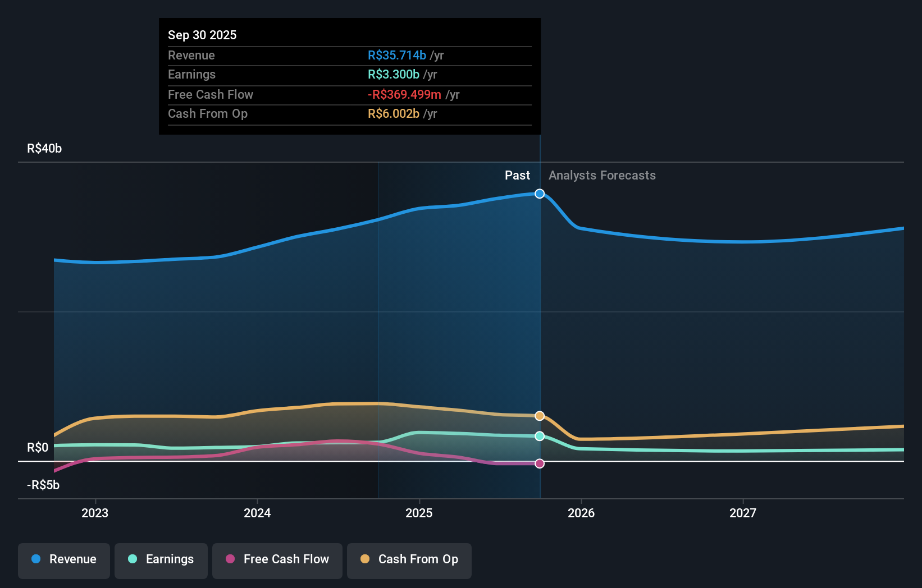Toggle the Revenue series visibility
The image size is (922, 588).
click(63, 559)
